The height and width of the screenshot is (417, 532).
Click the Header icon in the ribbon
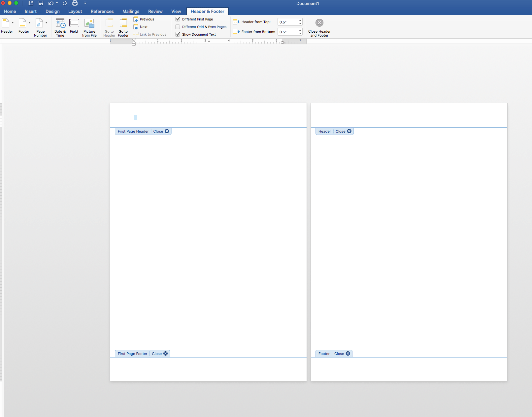click(x=6, y=23)
